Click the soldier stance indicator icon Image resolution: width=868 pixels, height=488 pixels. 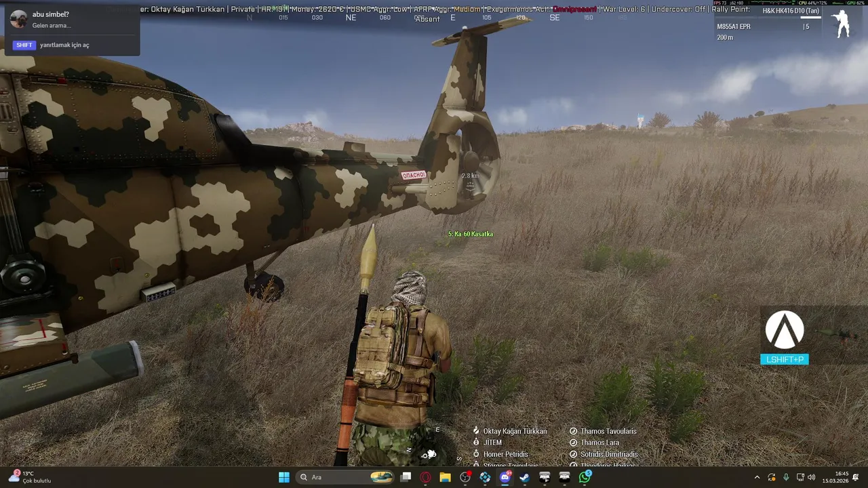pyautogui.click(x=842, y=24)
